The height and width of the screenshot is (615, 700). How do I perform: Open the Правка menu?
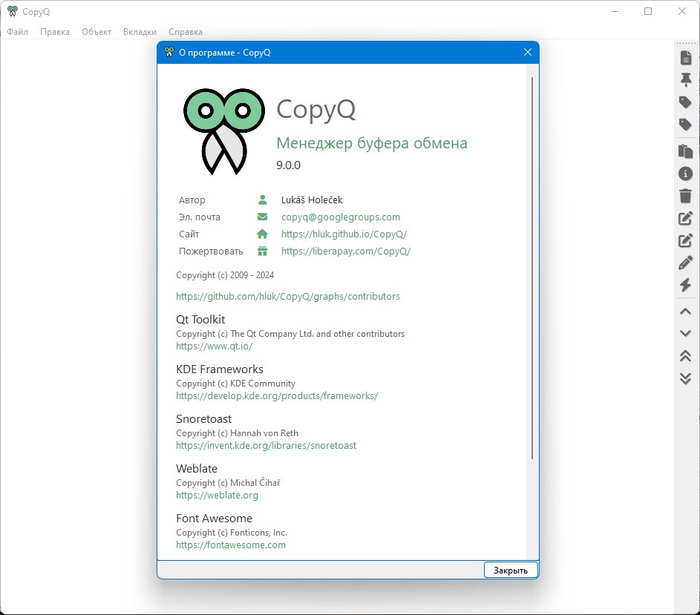coord(55,32)
